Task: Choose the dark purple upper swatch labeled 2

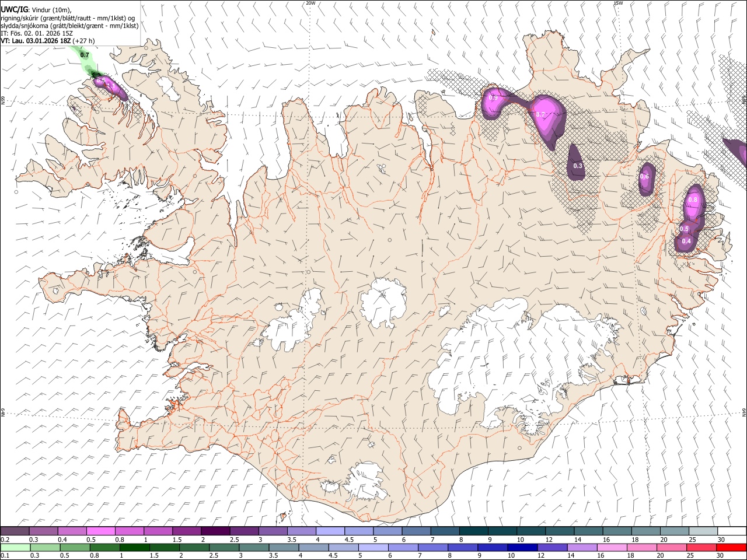Action: tap(215, 531)
